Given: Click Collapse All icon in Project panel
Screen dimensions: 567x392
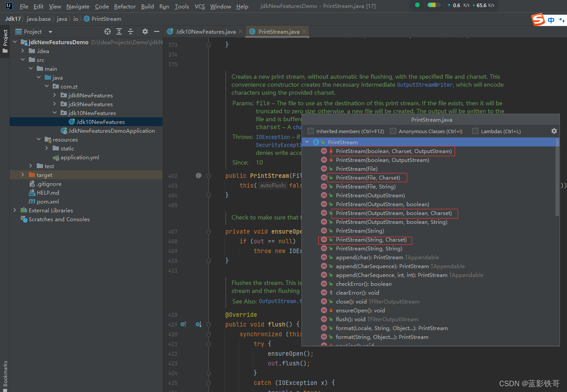Looking at the screenshot, I should [x=131, y=31].
